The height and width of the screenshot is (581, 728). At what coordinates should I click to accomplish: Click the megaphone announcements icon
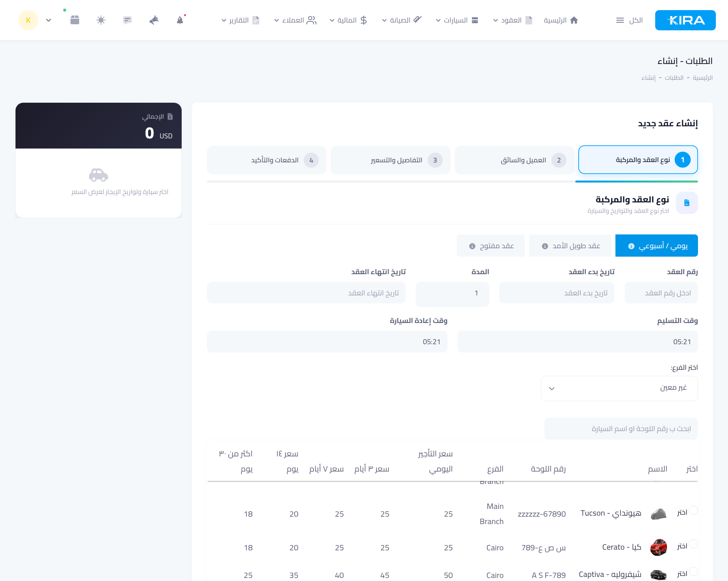point(154,20)
